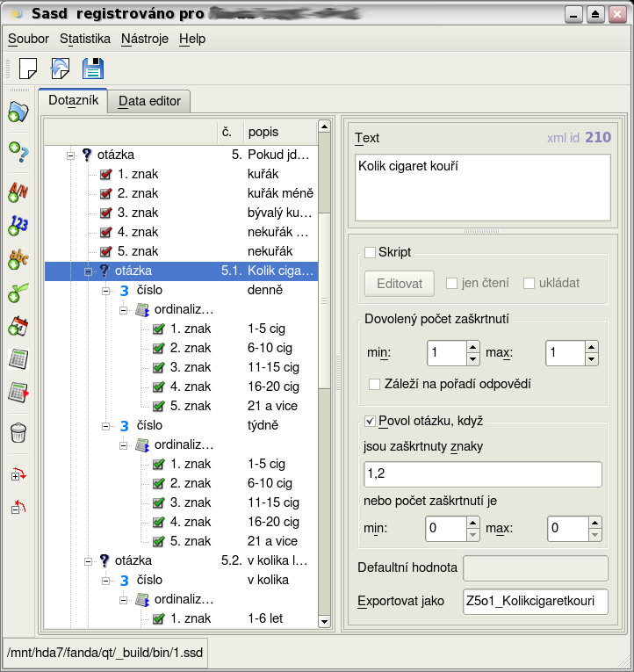Collapse the číslo v kolika node
This screenshot has height=672, width=634.
pos(105,581)
